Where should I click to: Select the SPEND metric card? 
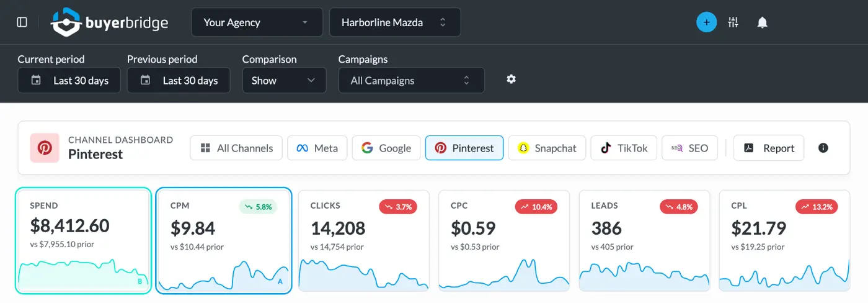coord(84,241)
